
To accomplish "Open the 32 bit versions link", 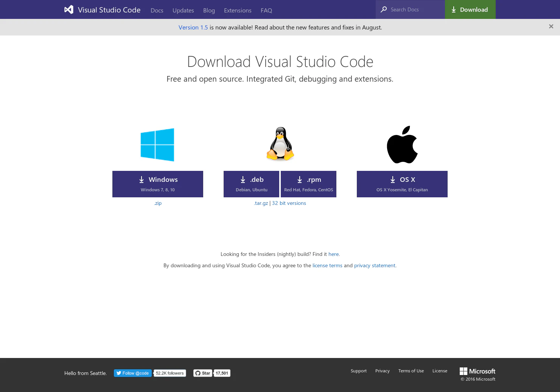I will click(289, 203).
